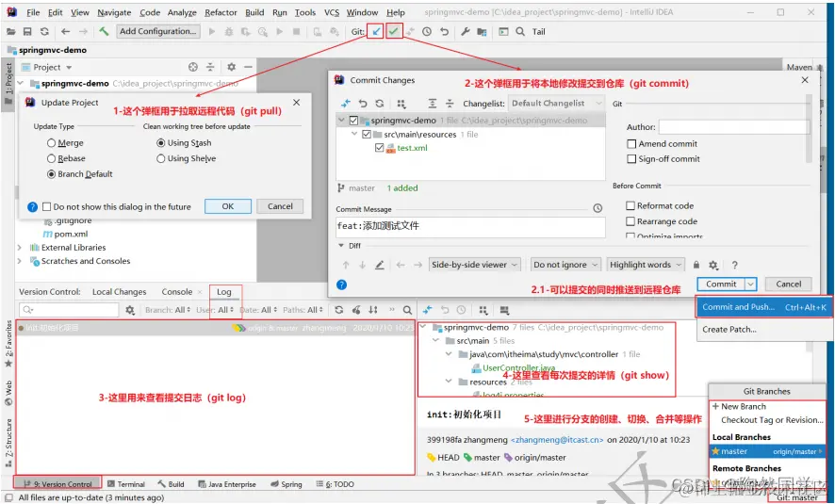Click Rollback icon in Commit Changes dialog
The width and height of the screenshot is (835, 504).
point(363,104)
